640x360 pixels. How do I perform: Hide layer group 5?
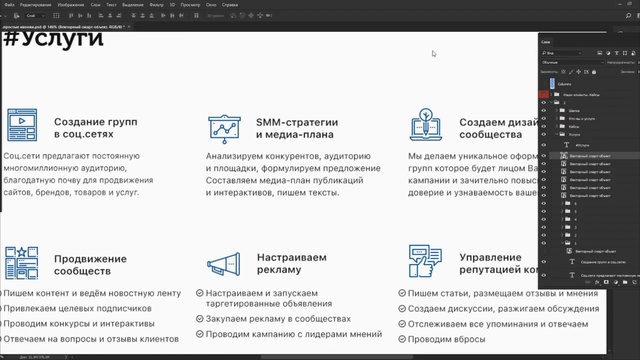544,211
